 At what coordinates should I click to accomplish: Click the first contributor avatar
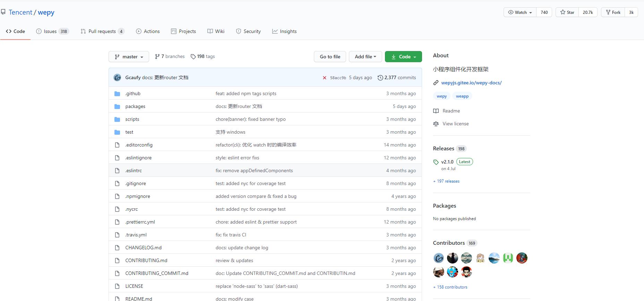click(439, 258)
